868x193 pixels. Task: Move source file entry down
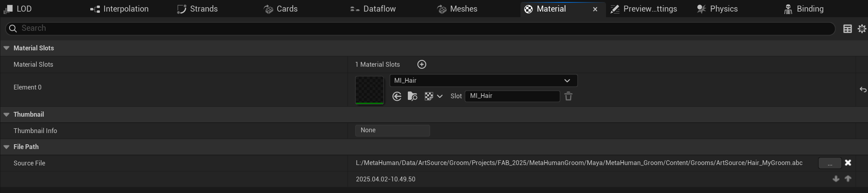click(836, 179)
